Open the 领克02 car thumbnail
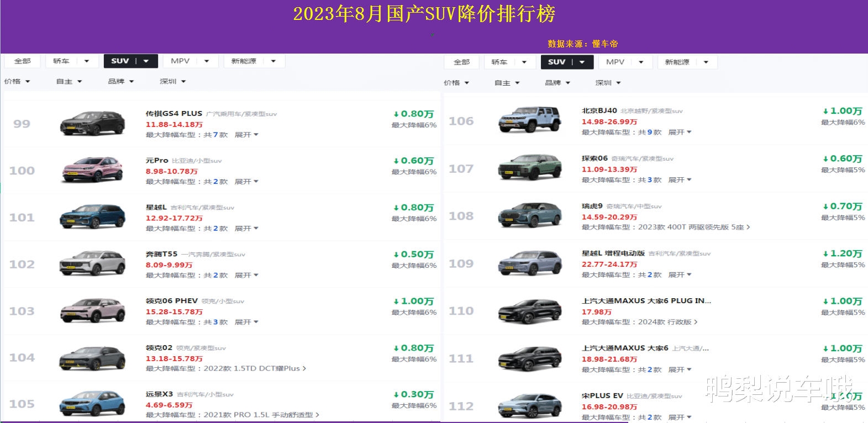The width and height of the screenshot is (868, 423). (92, 358)
